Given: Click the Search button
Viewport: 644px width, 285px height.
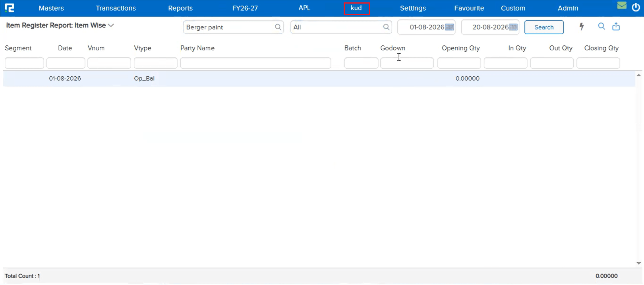Looking at the screenshot, I should tap(544, 27).
